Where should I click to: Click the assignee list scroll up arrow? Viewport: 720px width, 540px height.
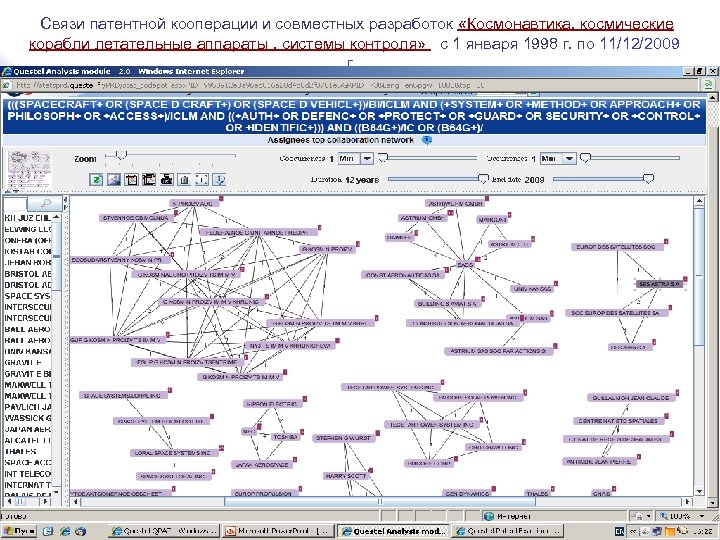[x=56, y=217]
